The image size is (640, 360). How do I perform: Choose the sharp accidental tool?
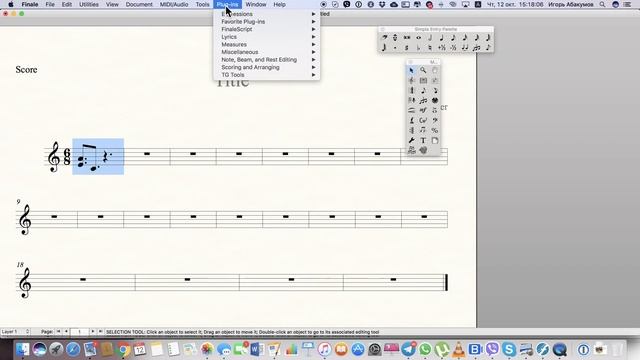click(407, 48)
